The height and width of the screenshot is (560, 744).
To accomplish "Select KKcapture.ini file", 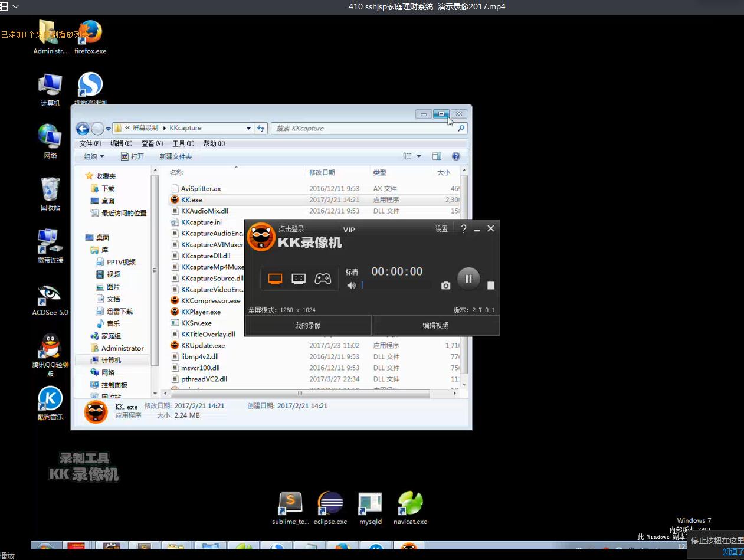I will pos(201,222).
